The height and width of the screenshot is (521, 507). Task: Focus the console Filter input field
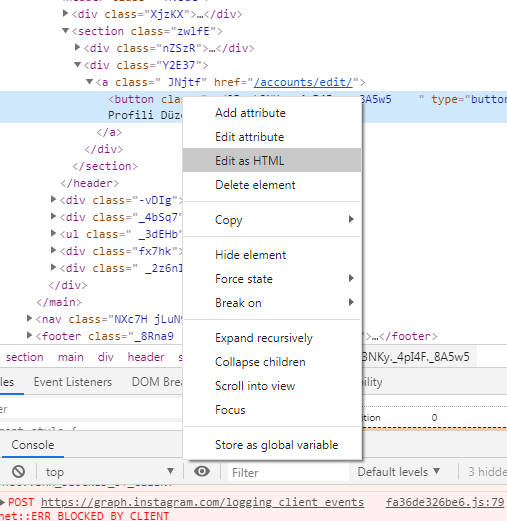point(288,472)
